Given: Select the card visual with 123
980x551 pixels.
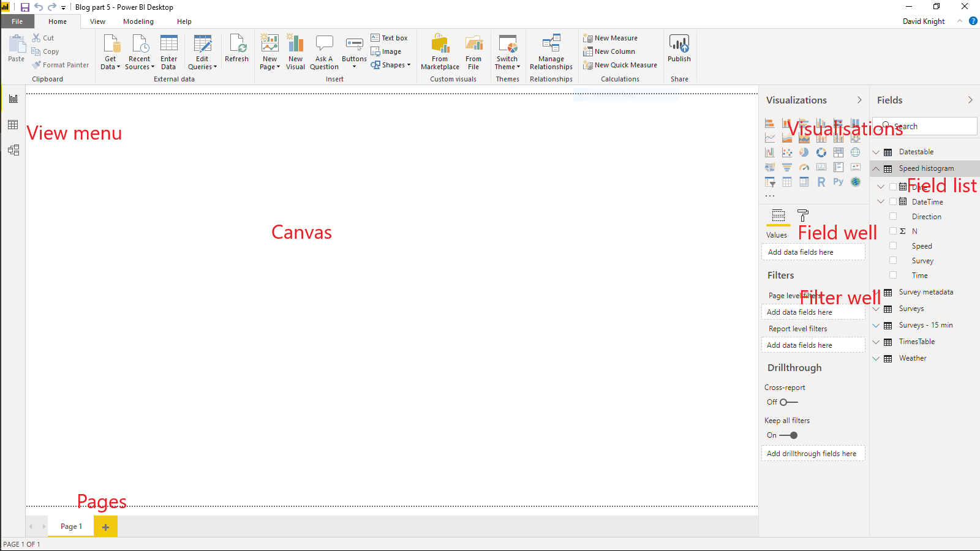Looking at the screenshot, I should point(821,167).
